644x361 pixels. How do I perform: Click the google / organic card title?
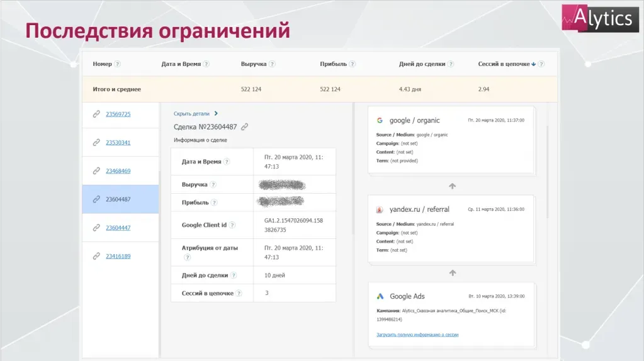tap(414, 120)
